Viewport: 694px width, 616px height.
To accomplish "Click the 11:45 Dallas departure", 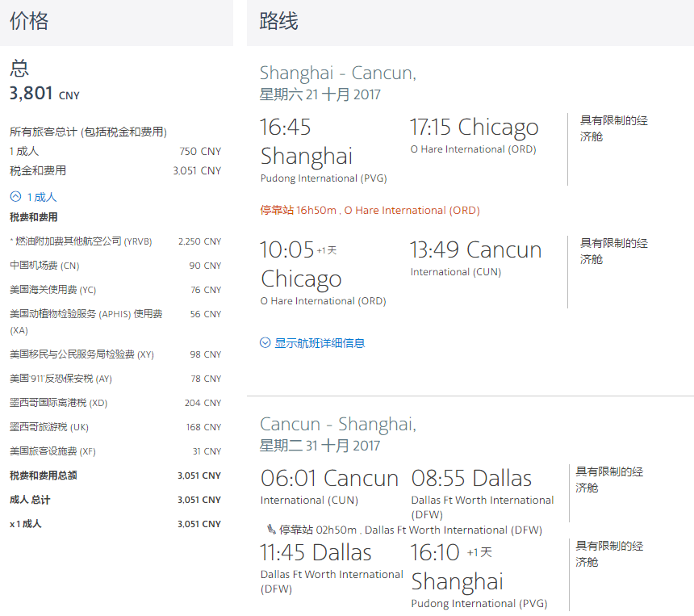I will pyautogui.click(x=316, y=553).
